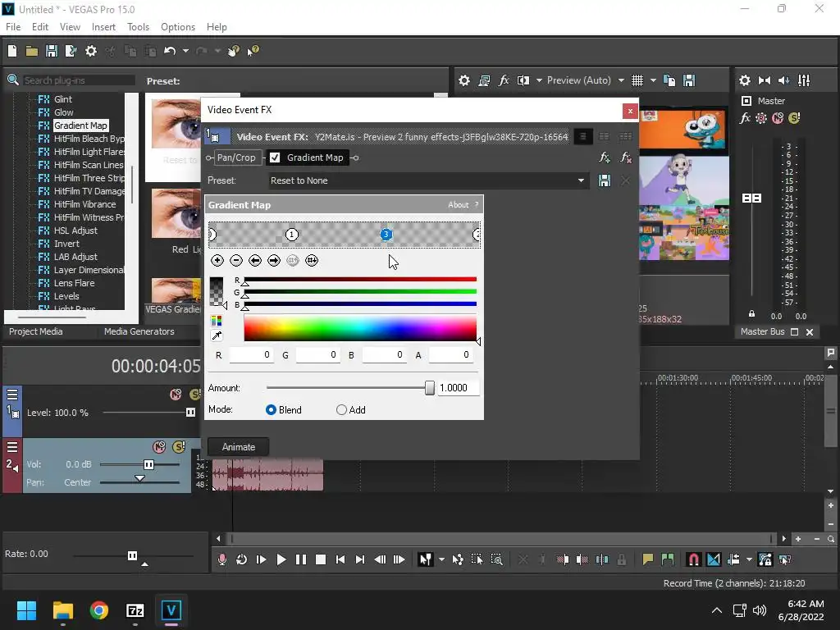Select HSL Adjust in plug-in list

75,231
